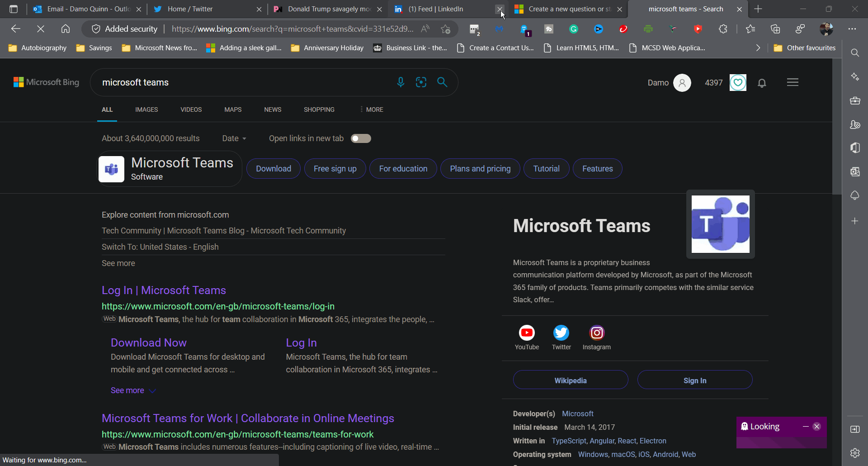The image size is (868, 466).
Task: Open the Bing hamburger settings menu
Action: coord(793,82)
